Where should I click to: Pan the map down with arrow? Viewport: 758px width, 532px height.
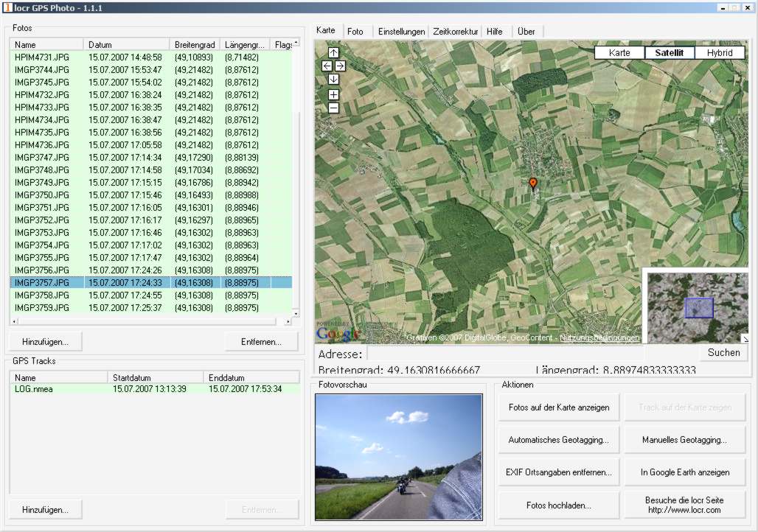(x=333, y=79)
